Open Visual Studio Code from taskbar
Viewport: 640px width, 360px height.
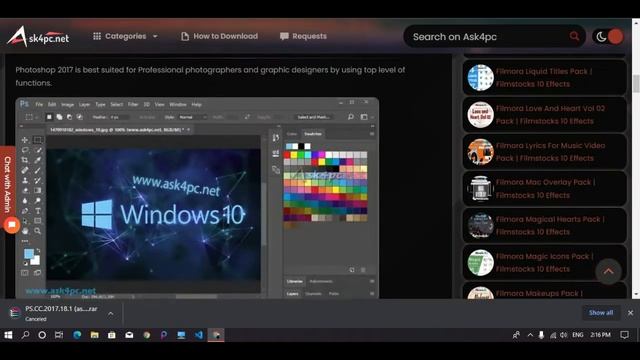199,335
